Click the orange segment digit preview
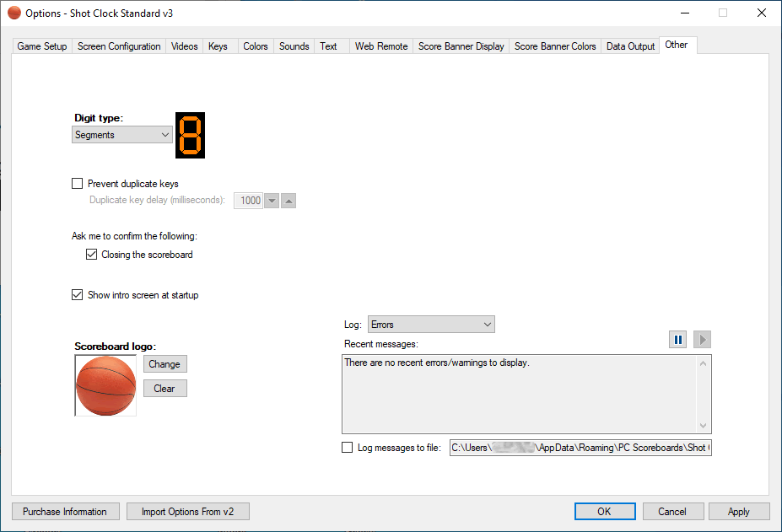Screen dimensions: 782x532 [190, 135]
